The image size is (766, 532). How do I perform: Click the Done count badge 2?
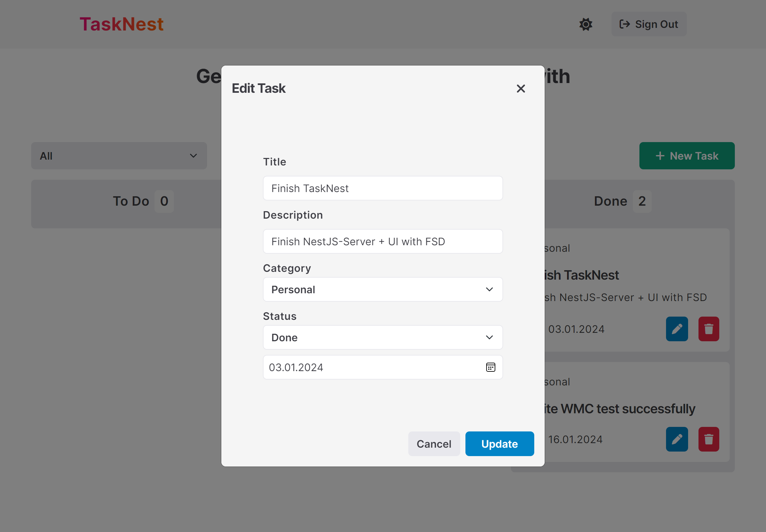point(642,201)
